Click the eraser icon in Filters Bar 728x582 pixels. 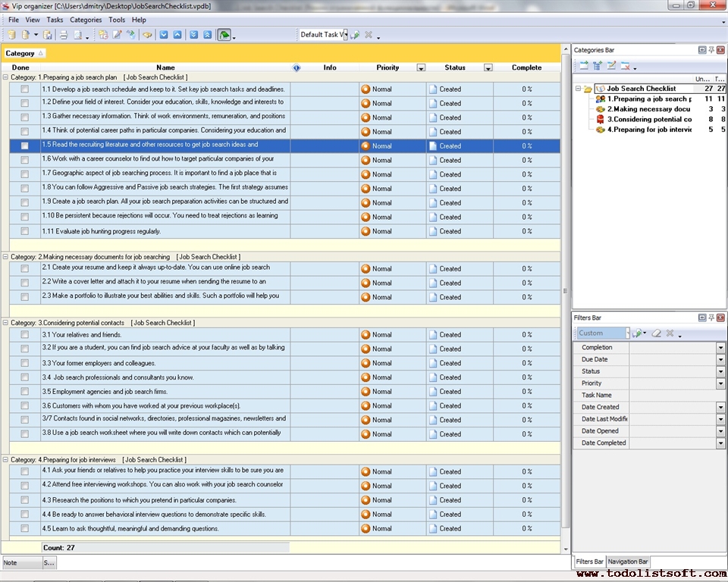pos(657,333)
